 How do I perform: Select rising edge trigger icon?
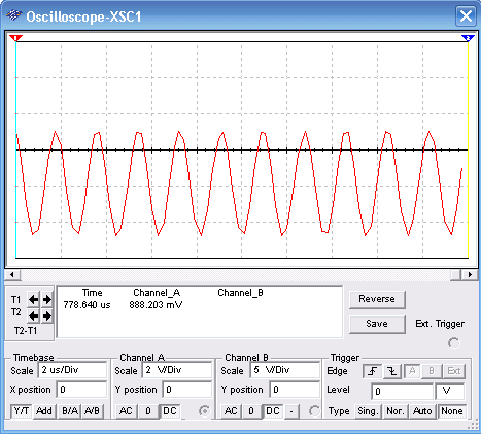(x=372, y=371)
